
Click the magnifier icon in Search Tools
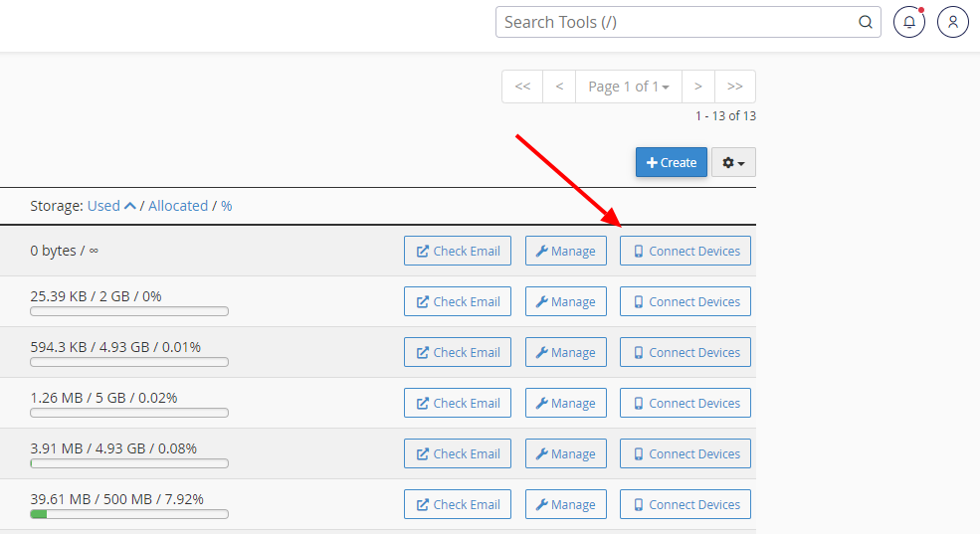point(865,23)
